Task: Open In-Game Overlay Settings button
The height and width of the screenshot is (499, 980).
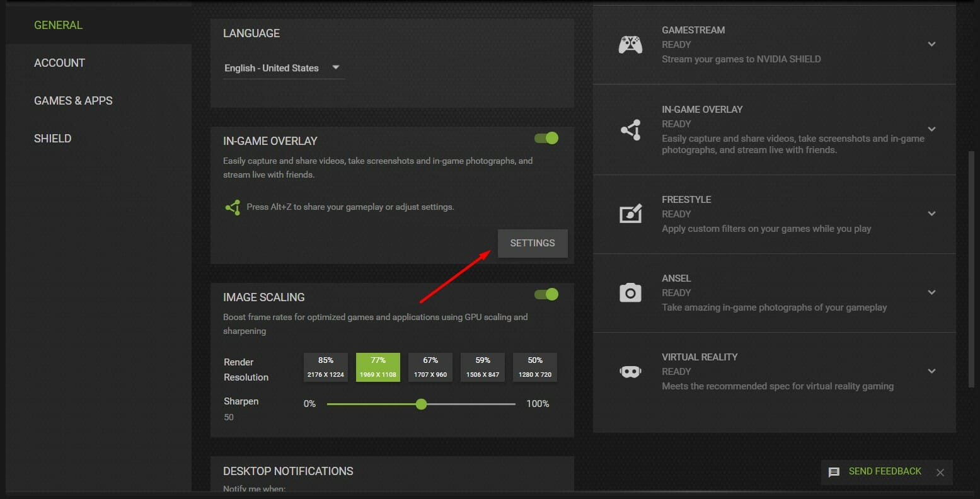Action: pos(533,243)
